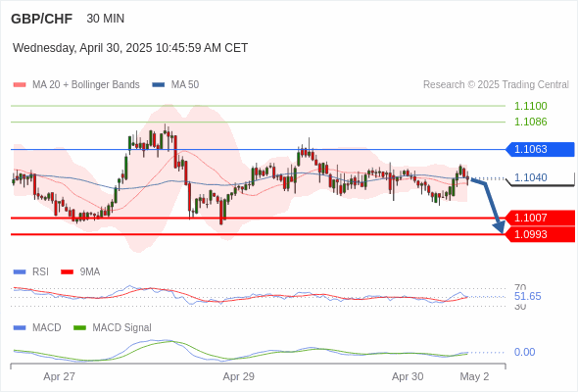Click Research © 2025 Trading Central credit
This screenshot has width=578, height=392.
(x=496, y=85)
